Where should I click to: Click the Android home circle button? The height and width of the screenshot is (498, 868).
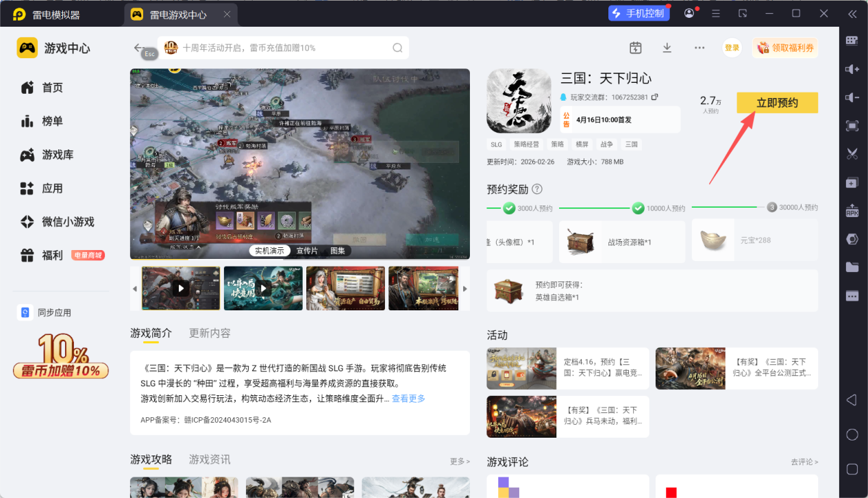pos(852,435)
